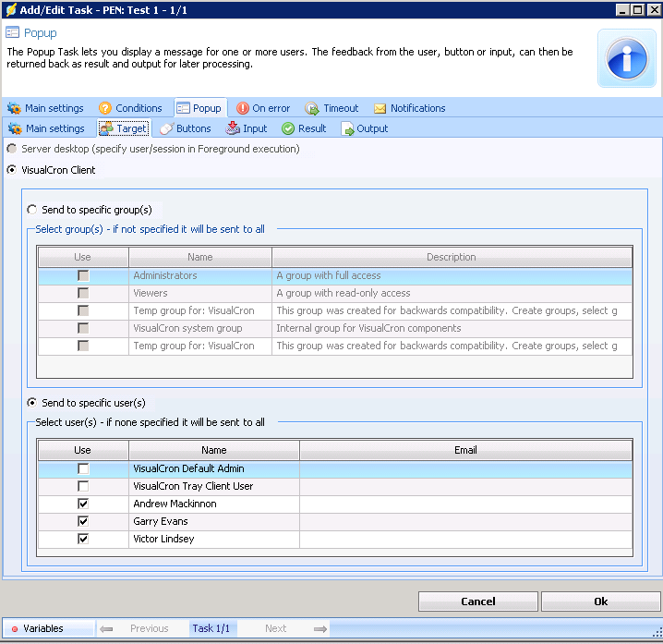This screenshot has width=663, height=644.
Task: Click the Timeout tab clock icon
Action: pos(312,108)
